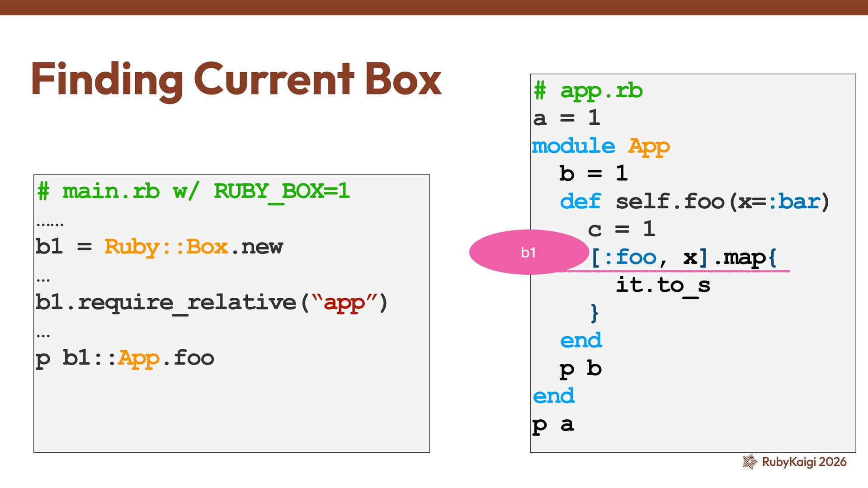Click the b1.require_relative("app") line
868x488 pixels.
click(x=211, y=302)
